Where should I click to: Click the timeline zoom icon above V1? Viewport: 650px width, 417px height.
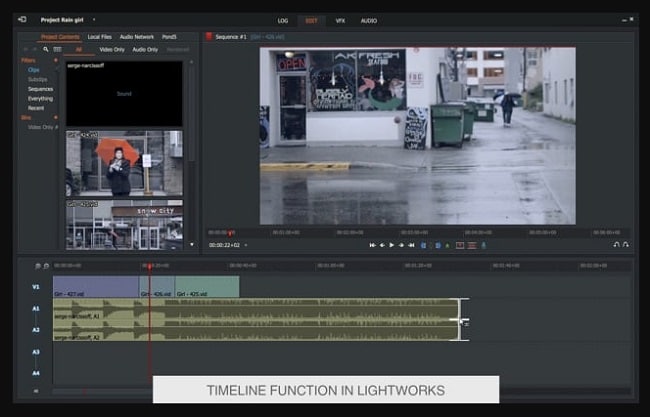click(x=38, y=266)
